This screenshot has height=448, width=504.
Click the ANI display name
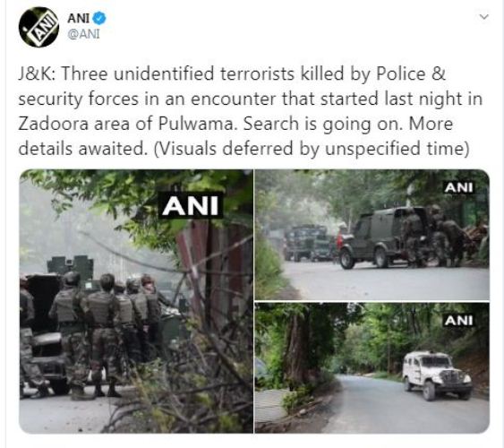[78, 18]
